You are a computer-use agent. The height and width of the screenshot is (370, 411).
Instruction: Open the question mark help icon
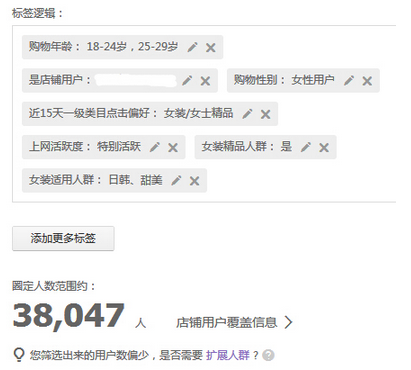[268, 355]
